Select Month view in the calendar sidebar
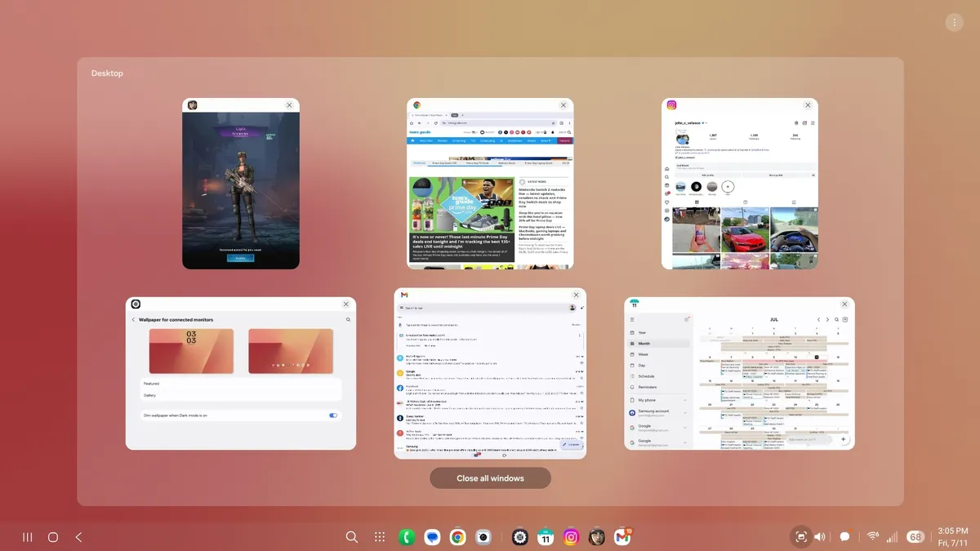The height and width of the screenshot is (551, 980). [644, 344]
